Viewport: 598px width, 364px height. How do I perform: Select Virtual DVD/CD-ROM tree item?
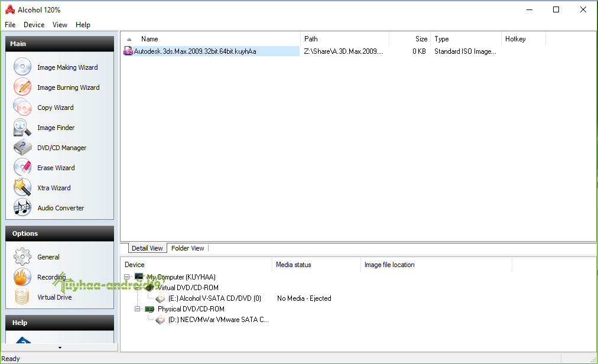point(188,288)
